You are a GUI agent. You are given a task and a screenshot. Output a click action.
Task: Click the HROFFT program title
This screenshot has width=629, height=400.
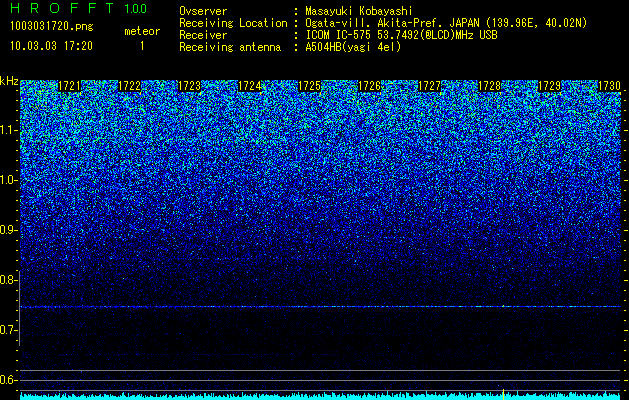click(62, 8)
